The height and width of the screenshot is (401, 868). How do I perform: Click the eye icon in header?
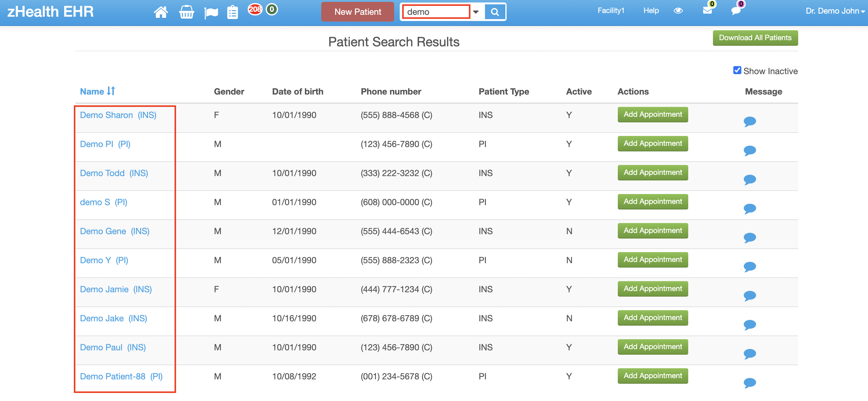click(678, 11)
